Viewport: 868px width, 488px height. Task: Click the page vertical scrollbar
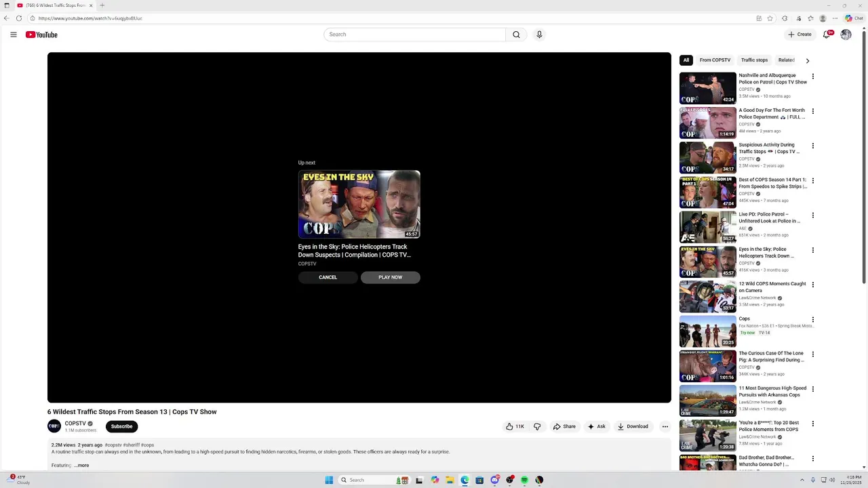pos(864,156)
